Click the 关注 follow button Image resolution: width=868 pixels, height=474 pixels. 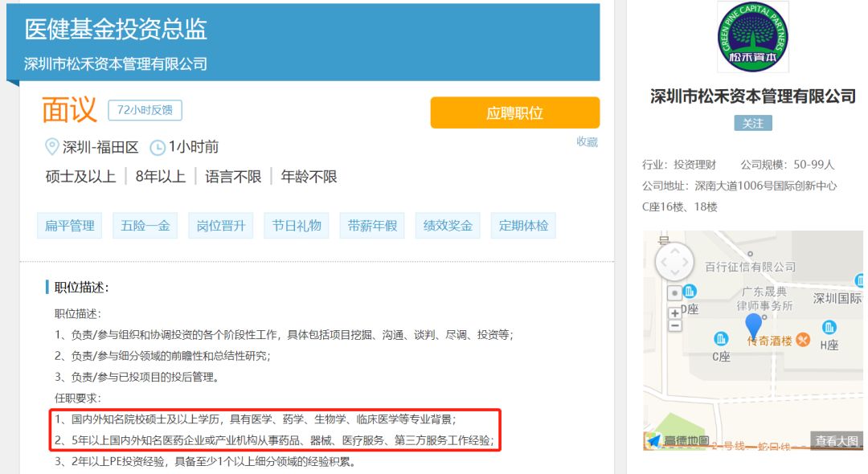pos(753,124)
